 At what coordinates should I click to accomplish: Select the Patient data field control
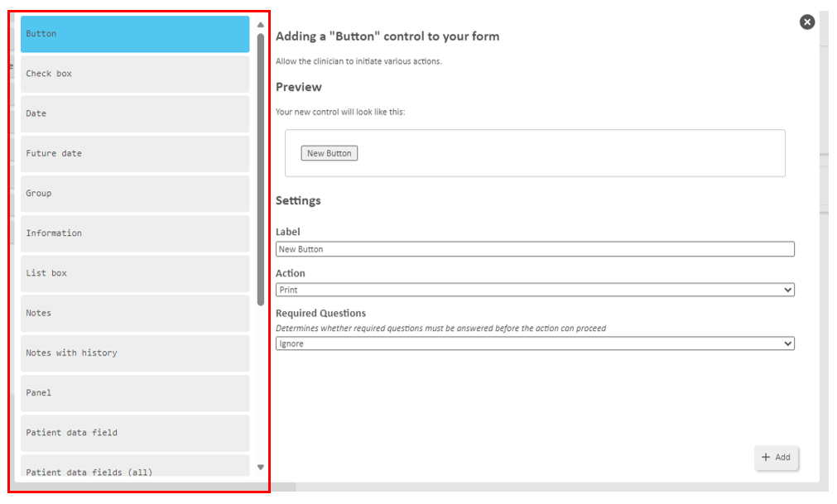pos(135,432)
